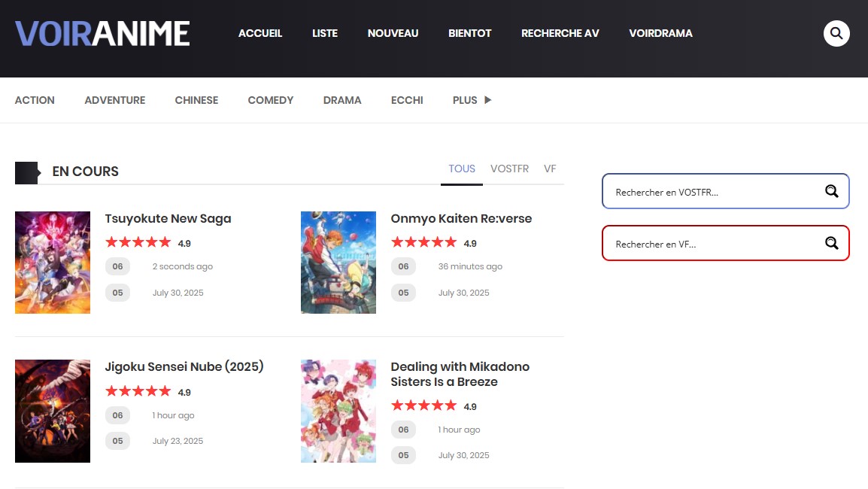
Task: Switch the episode filter to VF
Action: point(550,169)
